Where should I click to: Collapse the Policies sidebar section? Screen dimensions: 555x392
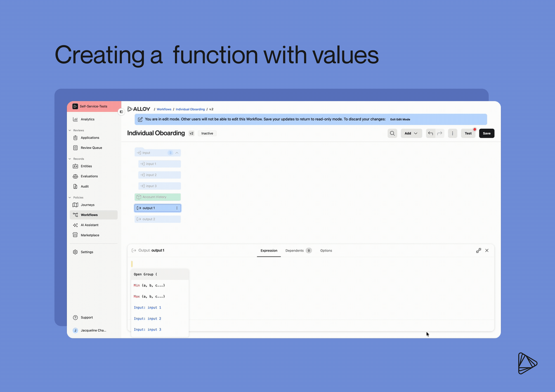[x=70, y=198]
